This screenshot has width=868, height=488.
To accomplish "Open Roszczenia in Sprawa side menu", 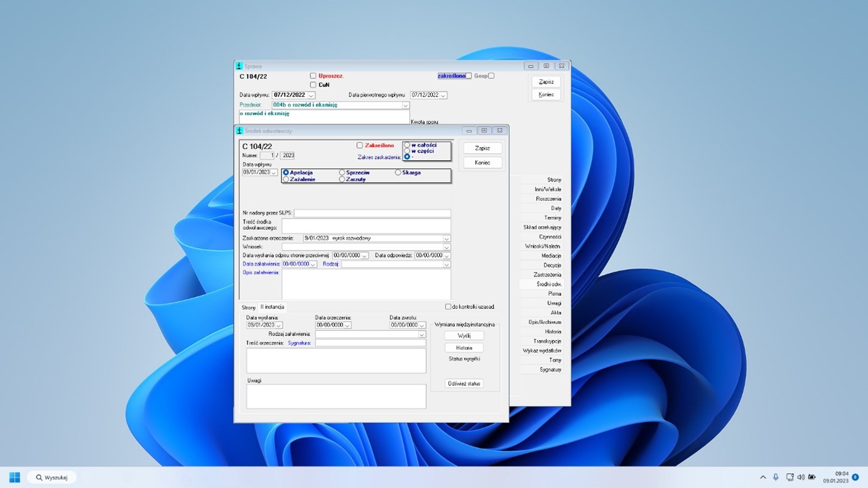I will point(548,199).
